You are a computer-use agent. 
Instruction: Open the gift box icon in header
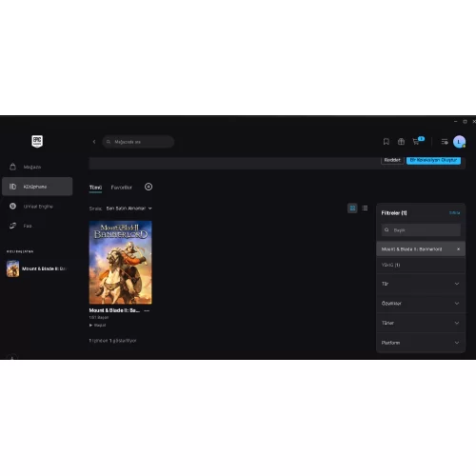pyautogui.click(x=401, y=142)
